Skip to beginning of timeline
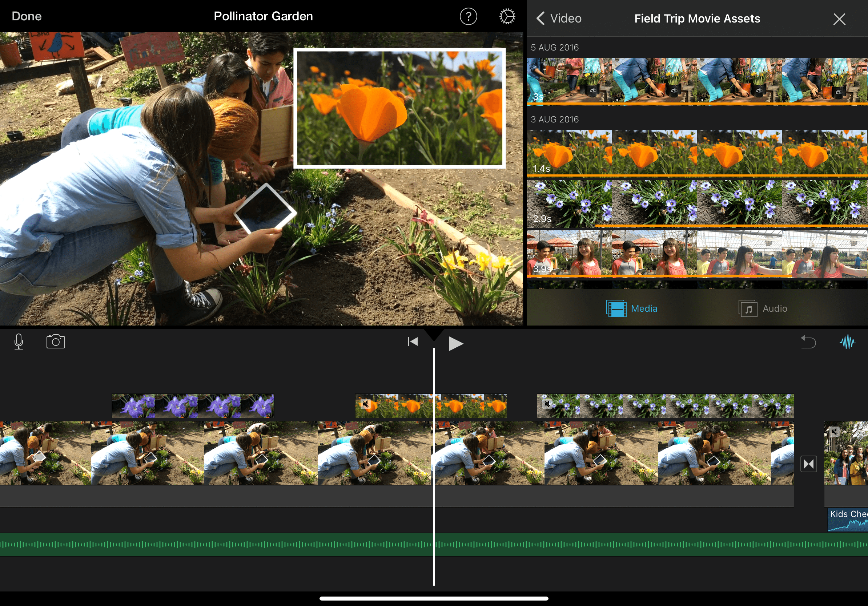Viewport: 868px width, 606px height. [413, 342]
